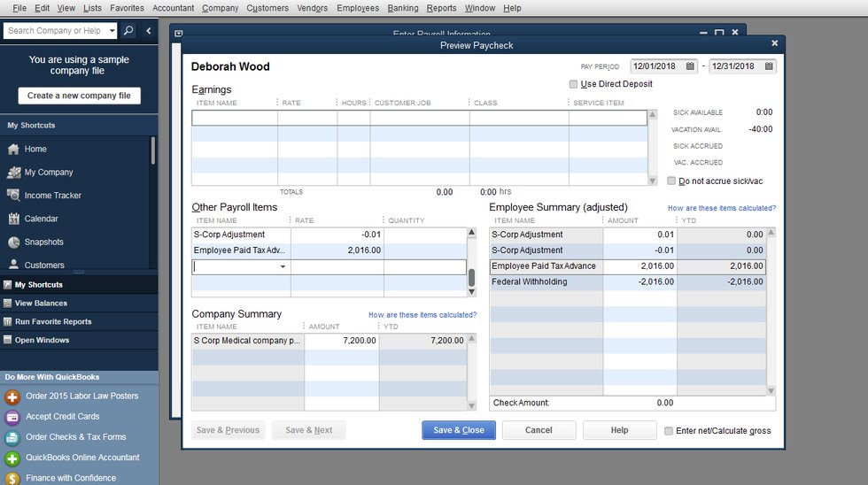Open the Reports menu

pyautogui.click(x=441, y=8)
